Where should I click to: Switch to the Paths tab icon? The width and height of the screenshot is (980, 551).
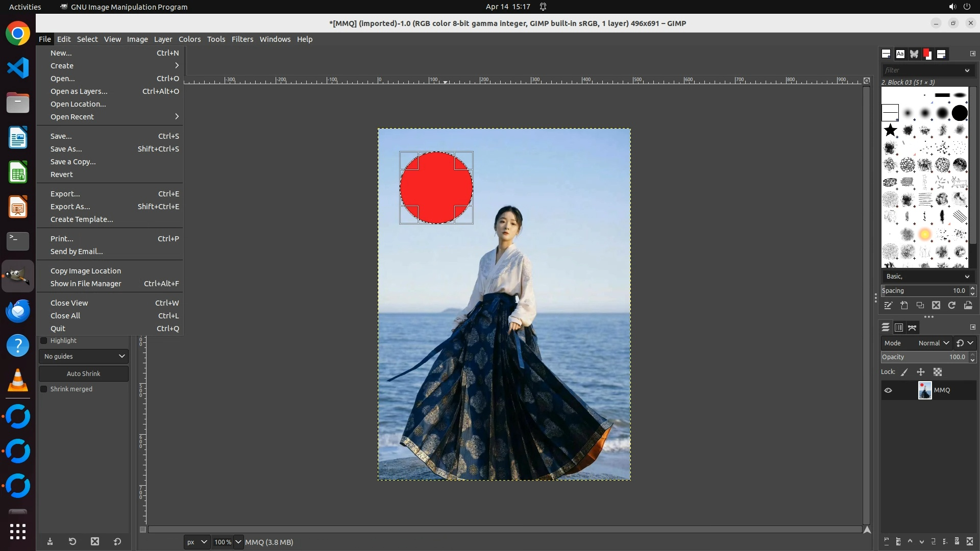913,328
